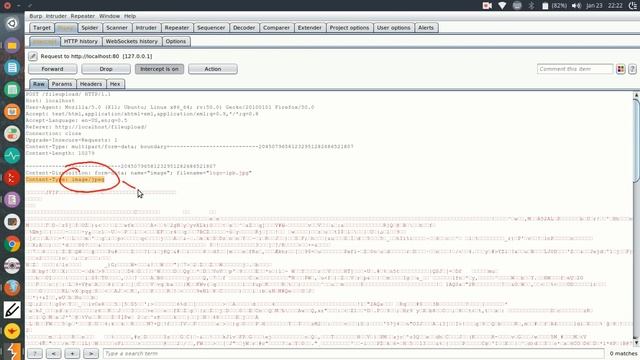This screenshot has height=360, width=640.
Task: Select the Hex message view tab
Action: click(x=115, y=84)
